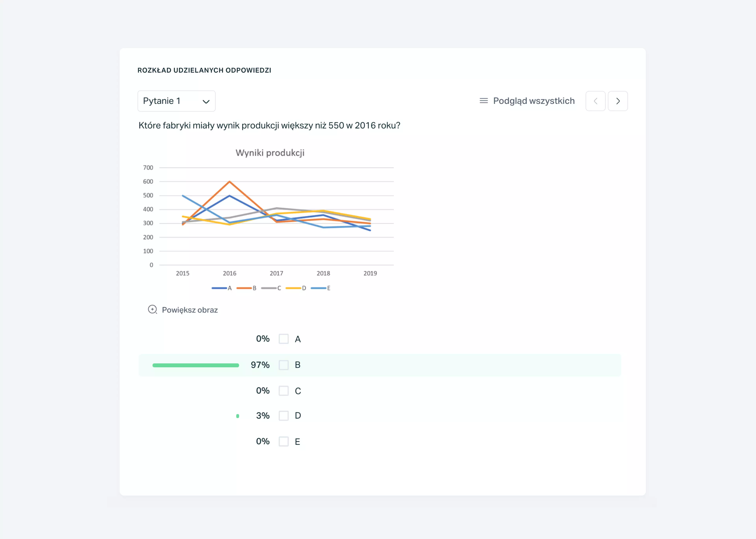
Task: Click answer label B
Action: [297, 365]
